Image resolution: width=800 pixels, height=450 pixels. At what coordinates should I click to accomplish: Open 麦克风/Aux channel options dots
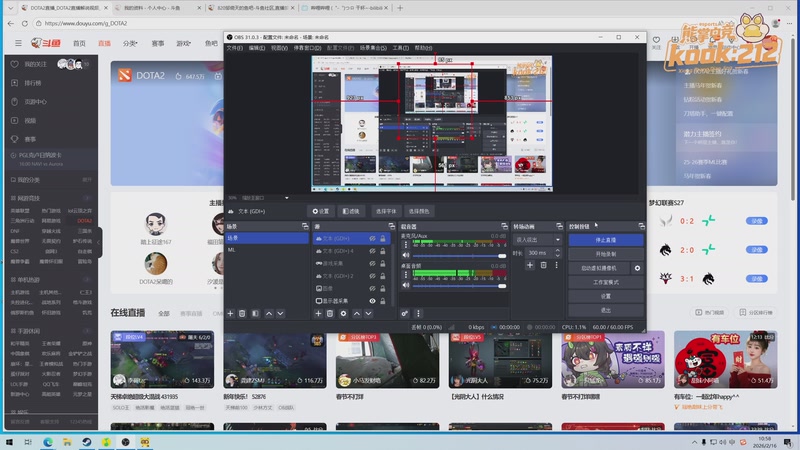tap(406, 245)
